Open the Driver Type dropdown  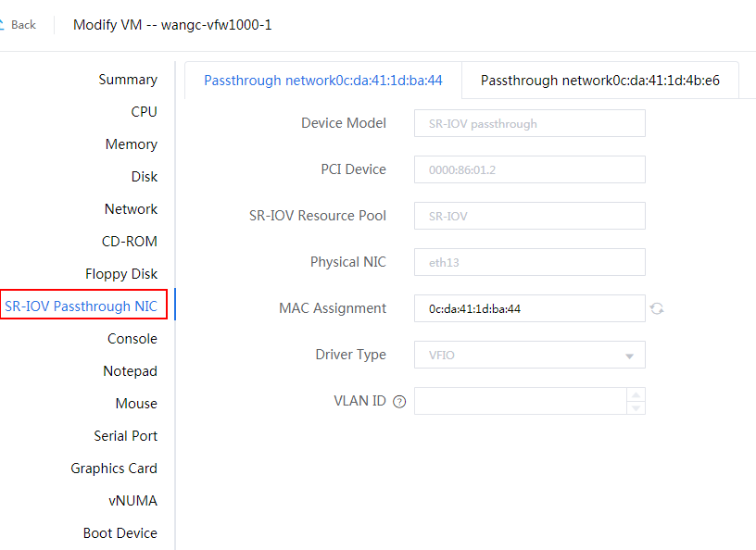click(x=529, y=355)
